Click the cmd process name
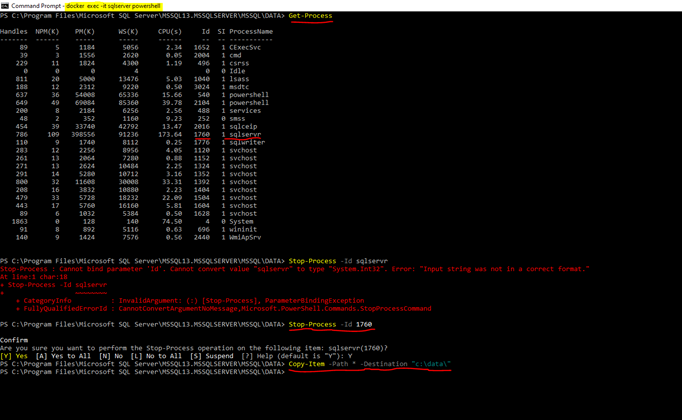This screenshot has width=682, height=420. 235,55
